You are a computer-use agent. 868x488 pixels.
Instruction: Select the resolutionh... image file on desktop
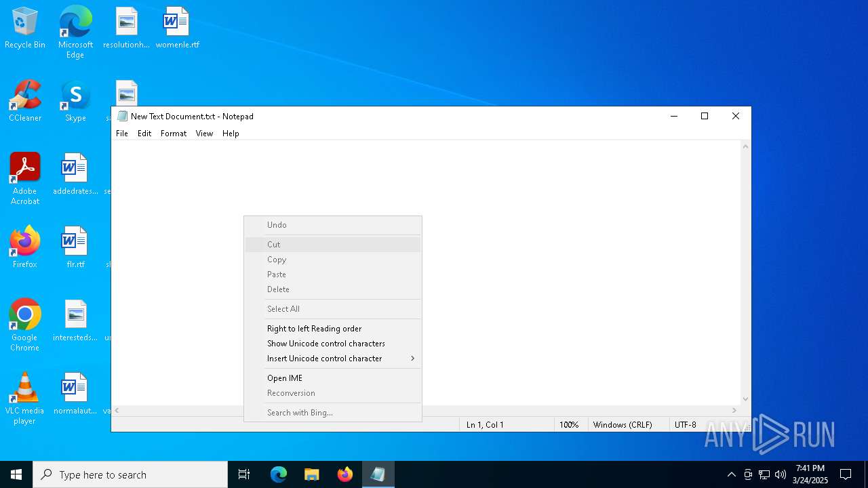point(126,28)
